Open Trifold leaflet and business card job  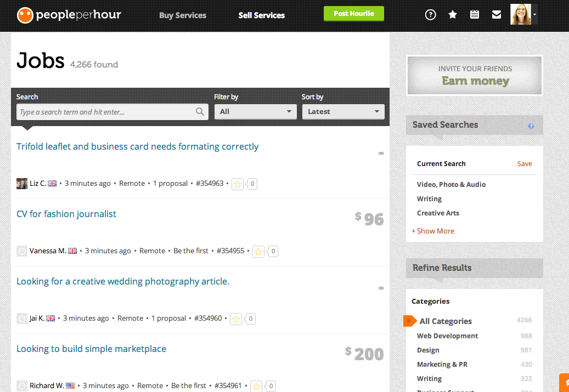point(138,146)
